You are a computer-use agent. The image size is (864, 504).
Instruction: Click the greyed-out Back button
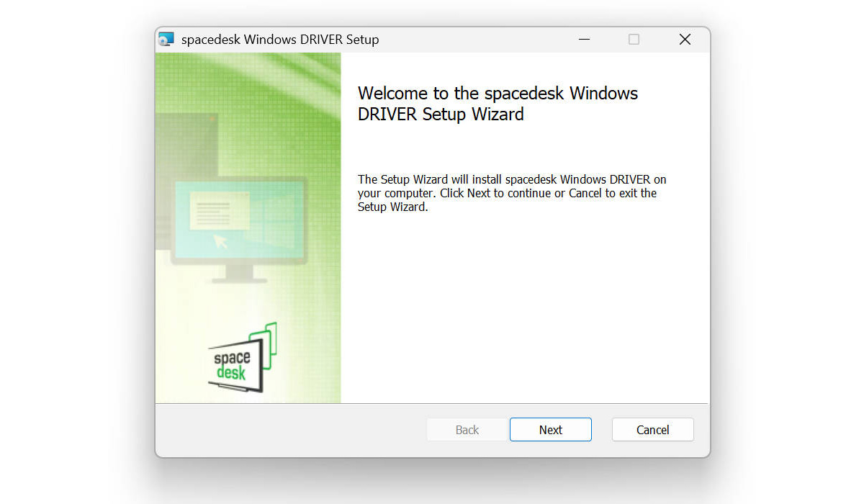tap(467, 430)
